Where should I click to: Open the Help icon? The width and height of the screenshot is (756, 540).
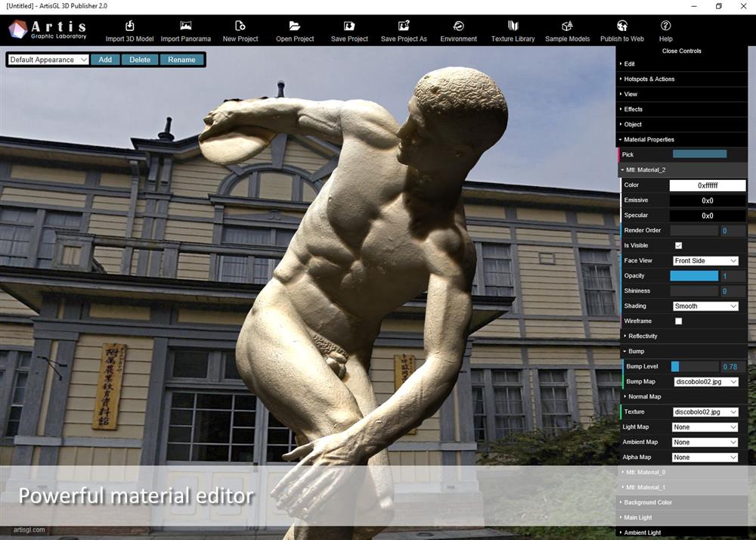point(666,26)
